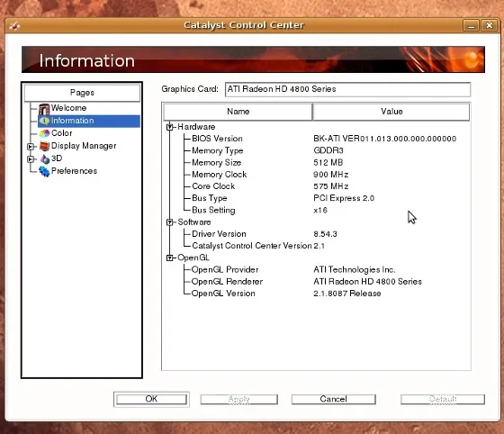The height and width of the screenshot is (434, 504).
Task: Open the 3D page label
Action: (57, 158)
